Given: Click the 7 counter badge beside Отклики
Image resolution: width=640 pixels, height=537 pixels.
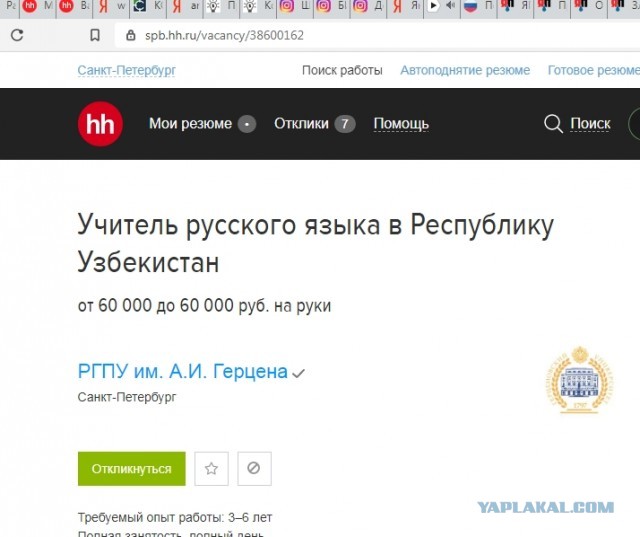Looking at the screenshot, I should (x=345, y=124).
